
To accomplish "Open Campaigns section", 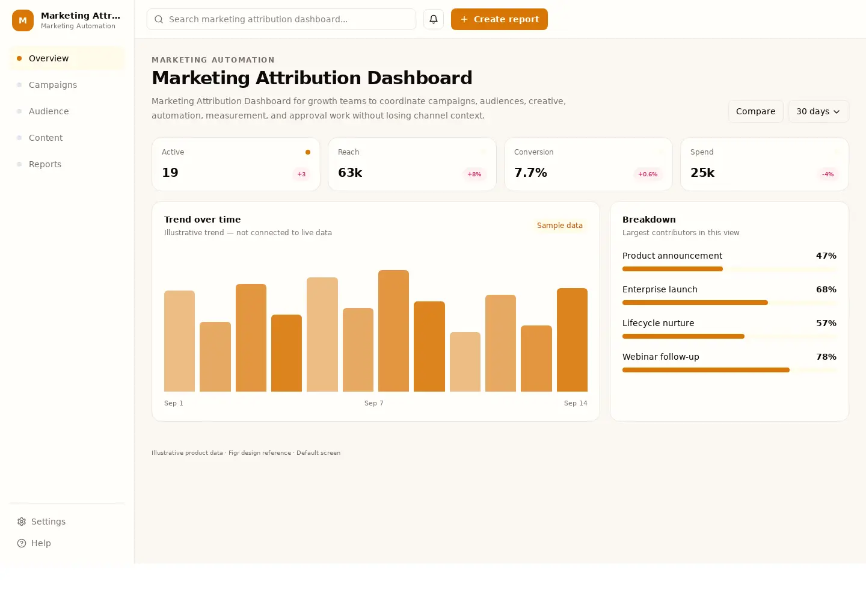I will 67,85.
